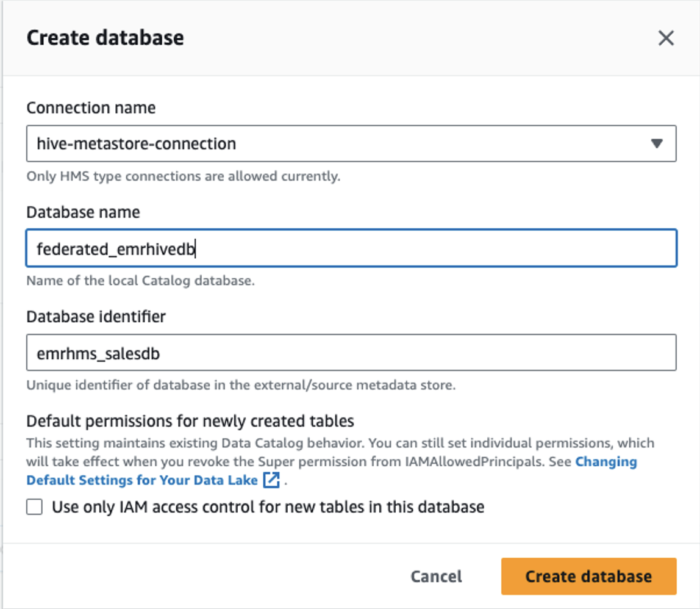Close the Create database dialog
The image size is (700, 609).
[666, 38]
